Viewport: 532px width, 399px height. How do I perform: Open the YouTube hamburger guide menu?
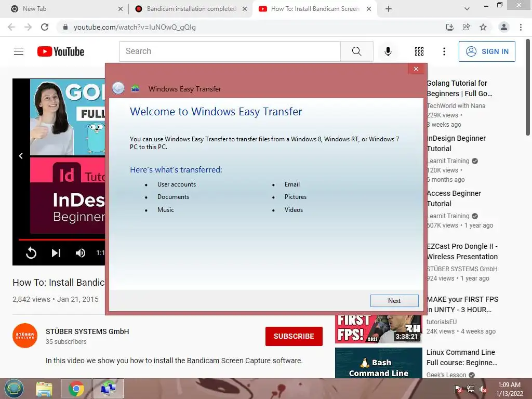[19, 51]
